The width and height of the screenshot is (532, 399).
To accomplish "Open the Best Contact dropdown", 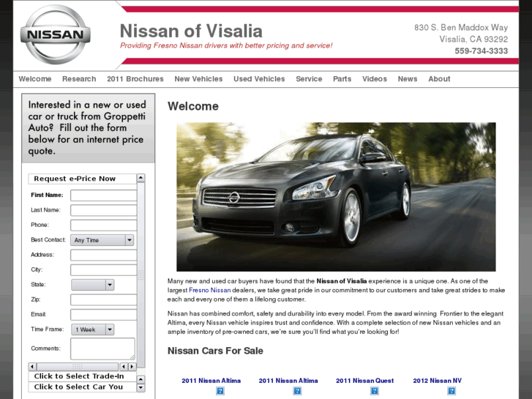I will 102,240.
